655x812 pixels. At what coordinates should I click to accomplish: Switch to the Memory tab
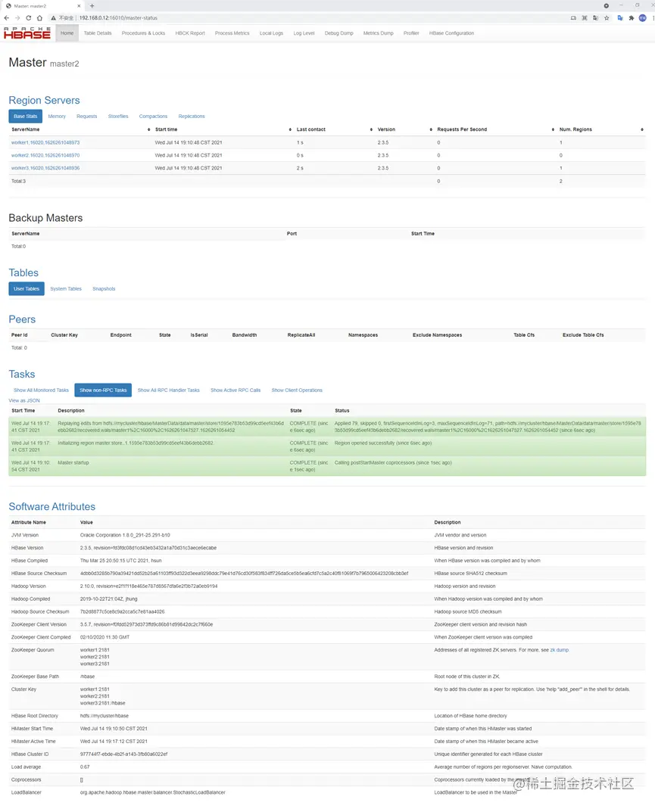pos(57,117)
